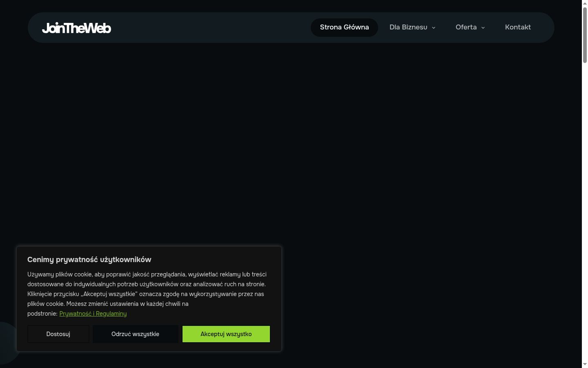Expand the Oferta dropdown menu

[470, 27]
